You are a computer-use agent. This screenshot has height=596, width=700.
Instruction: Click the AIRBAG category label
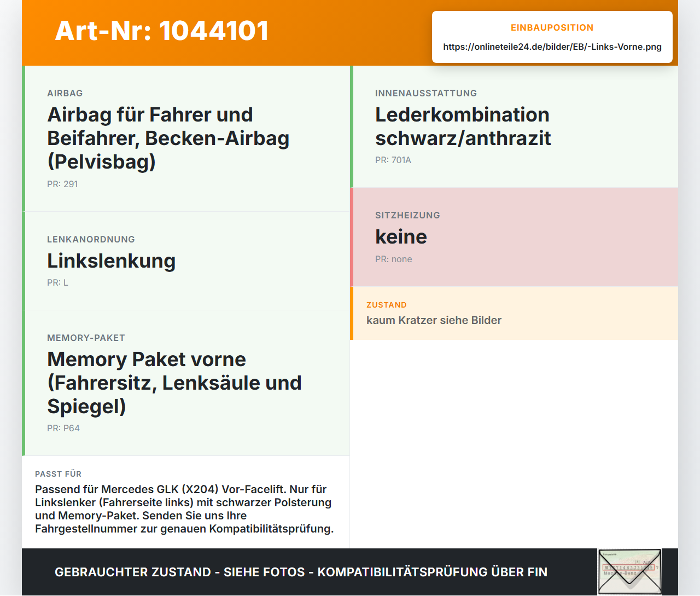click(x=65, y=94)
